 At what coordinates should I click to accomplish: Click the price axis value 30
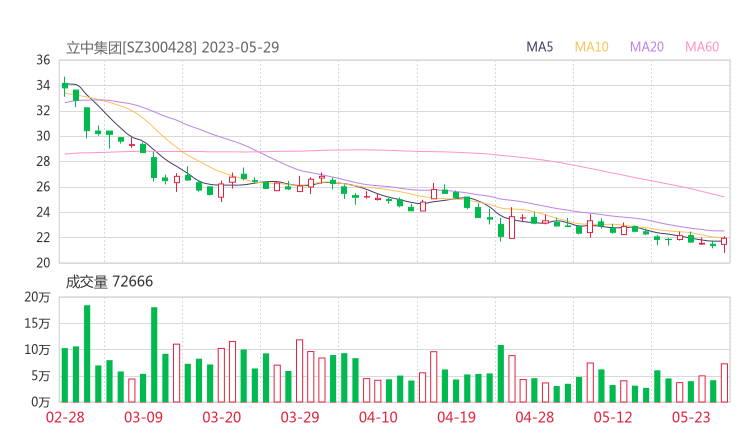pyautogui.click(x=43, y=136)
